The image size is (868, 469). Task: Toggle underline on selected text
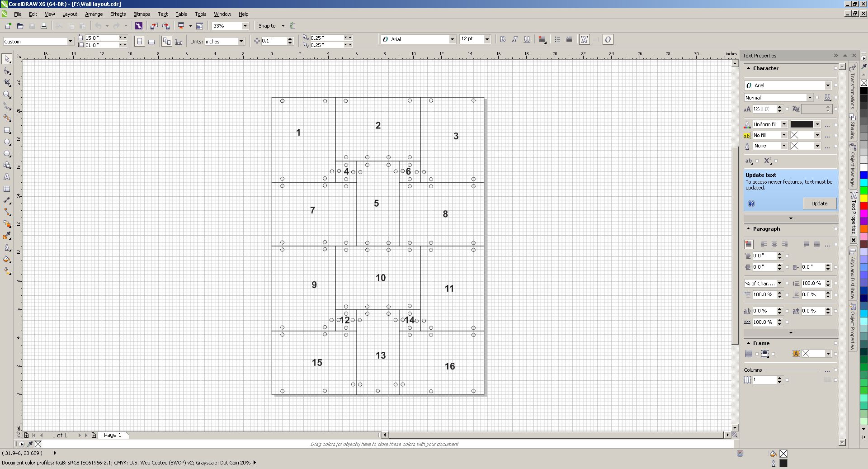pyautogui.click(x=526, y=39)
